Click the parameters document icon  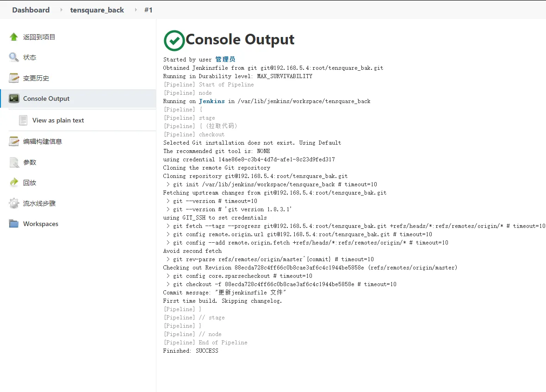14,162
